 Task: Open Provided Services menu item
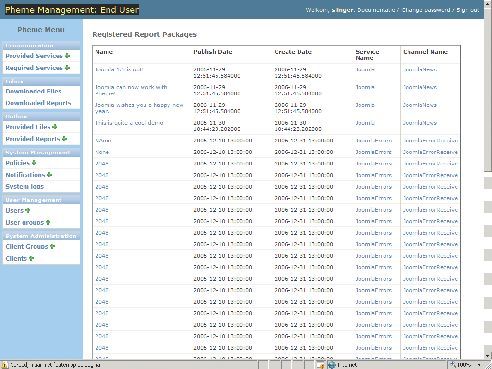[34, 56]
